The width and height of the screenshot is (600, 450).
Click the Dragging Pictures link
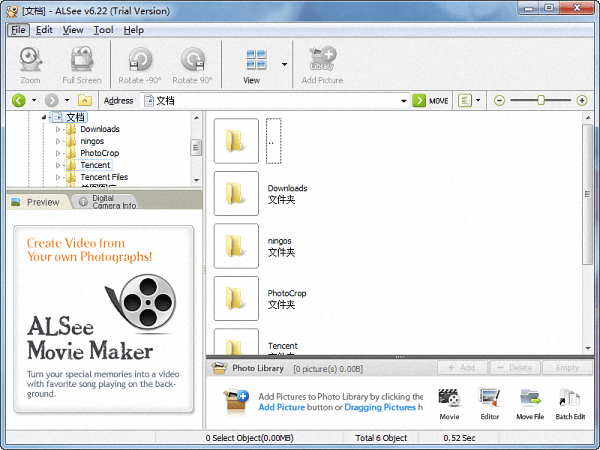coord(380,407)
